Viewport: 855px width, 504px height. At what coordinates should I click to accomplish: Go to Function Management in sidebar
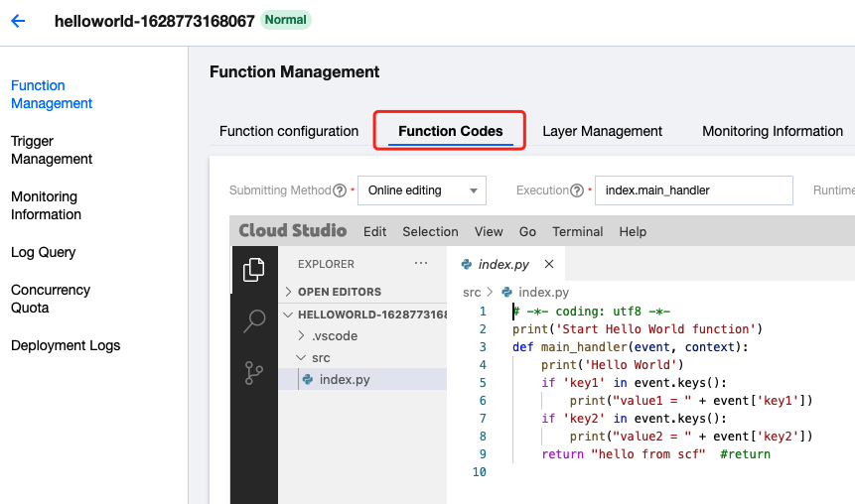tap(52, 94)
